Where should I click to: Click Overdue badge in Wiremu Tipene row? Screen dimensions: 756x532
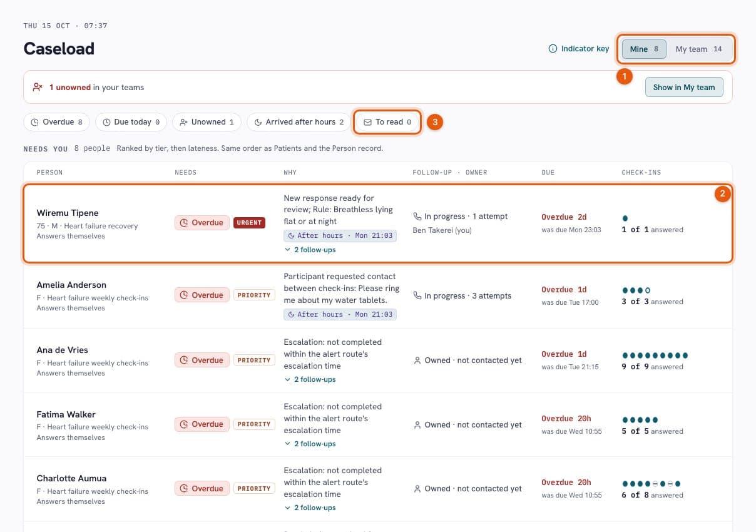coord(202,223)
